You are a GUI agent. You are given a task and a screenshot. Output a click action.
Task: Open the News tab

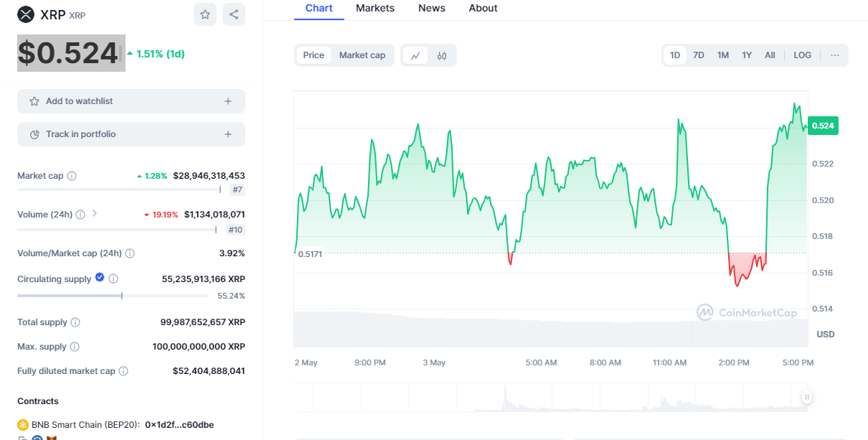click(x=432, y=8)
